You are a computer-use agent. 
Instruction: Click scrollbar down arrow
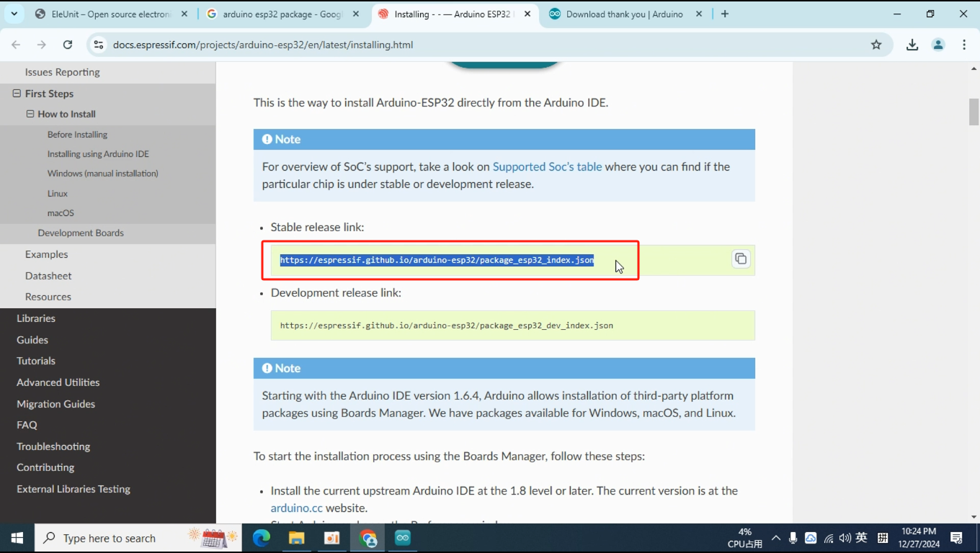pyautogui.click(x=974, y=517)
